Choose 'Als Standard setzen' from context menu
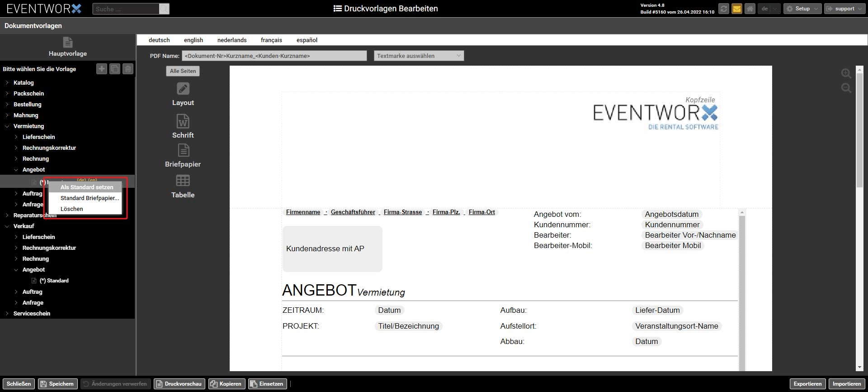The image size is (868, 392). pos(87,187)
